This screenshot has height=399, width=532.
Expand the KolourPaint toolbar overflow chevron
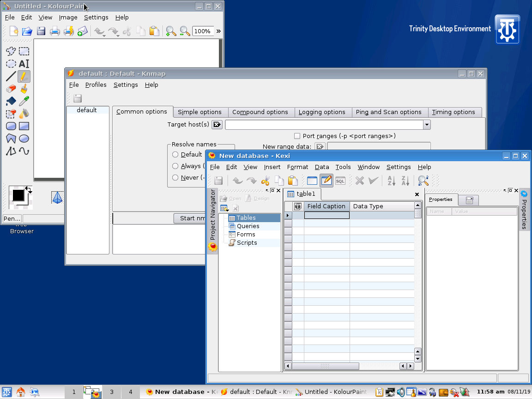pos(218,31)
